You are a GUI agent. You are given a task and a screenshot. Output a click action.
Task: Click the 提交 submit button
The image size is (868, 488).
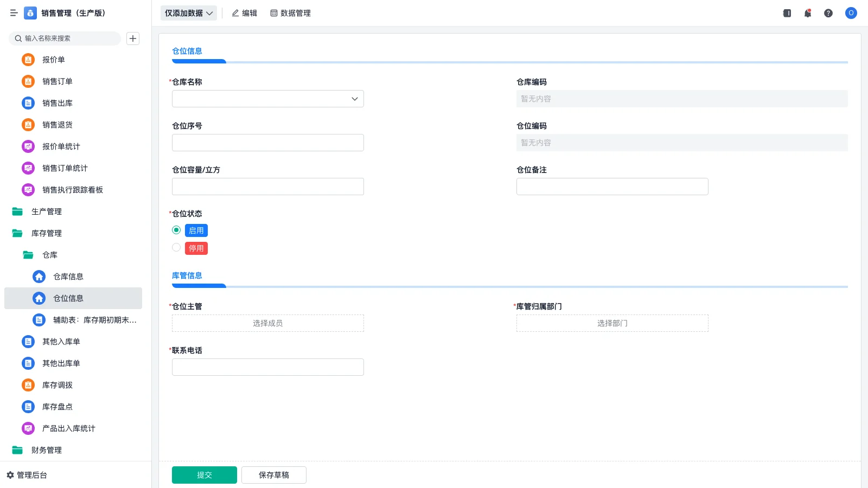pos(204,474)
